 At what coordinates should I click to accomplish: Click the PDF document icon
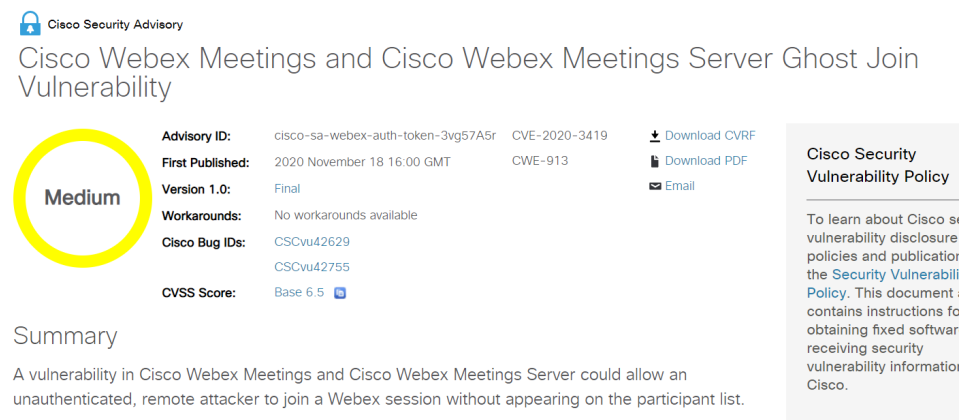(x=654, y=161)
